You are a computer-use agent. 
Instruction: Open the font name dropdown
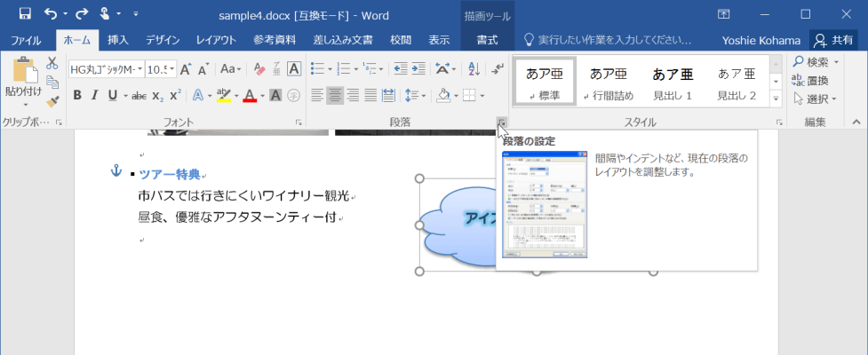pos(140,69)
